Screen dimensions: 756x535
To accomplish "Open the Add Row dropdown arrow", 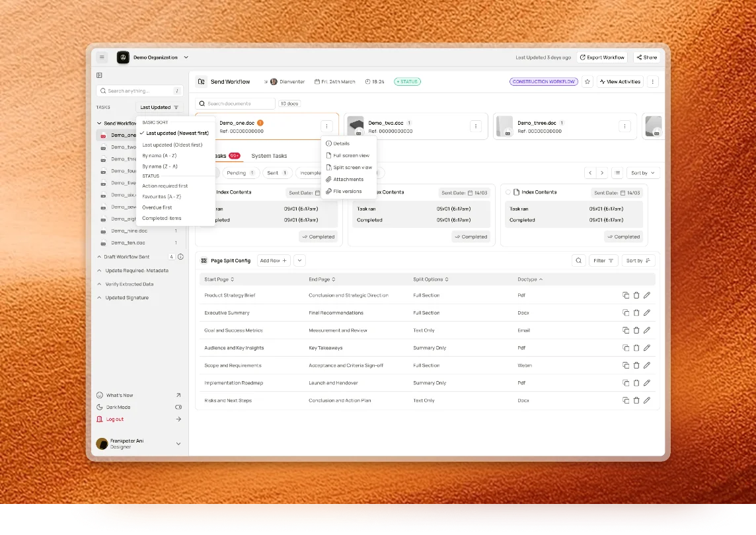I will 299,261.
